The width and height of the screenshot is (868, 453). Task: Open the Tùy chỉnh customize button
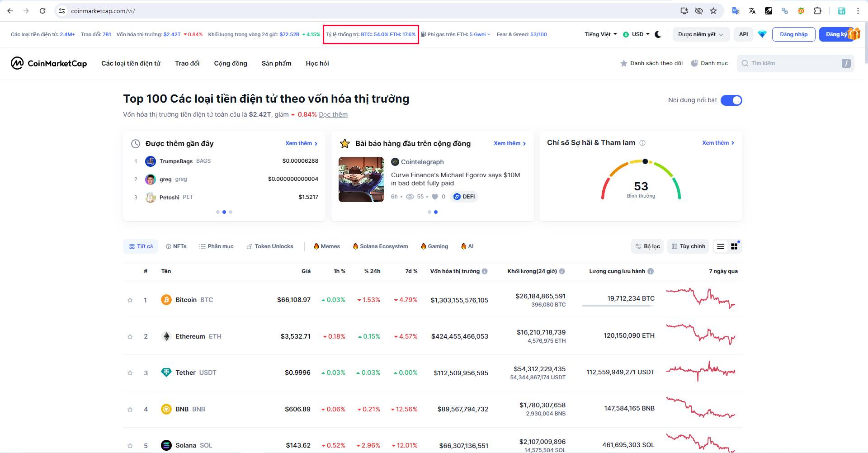[x=688, y=246]
